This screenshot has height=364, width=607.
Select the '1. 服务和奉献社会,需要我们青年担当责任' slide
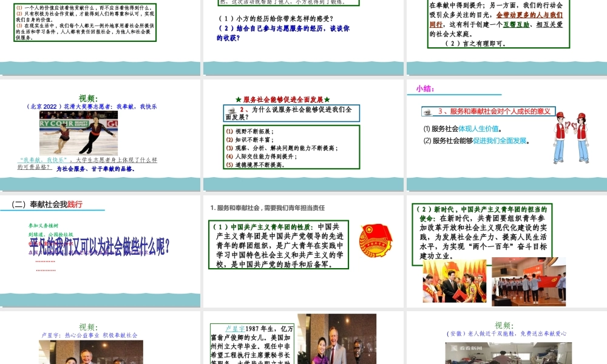303,251
